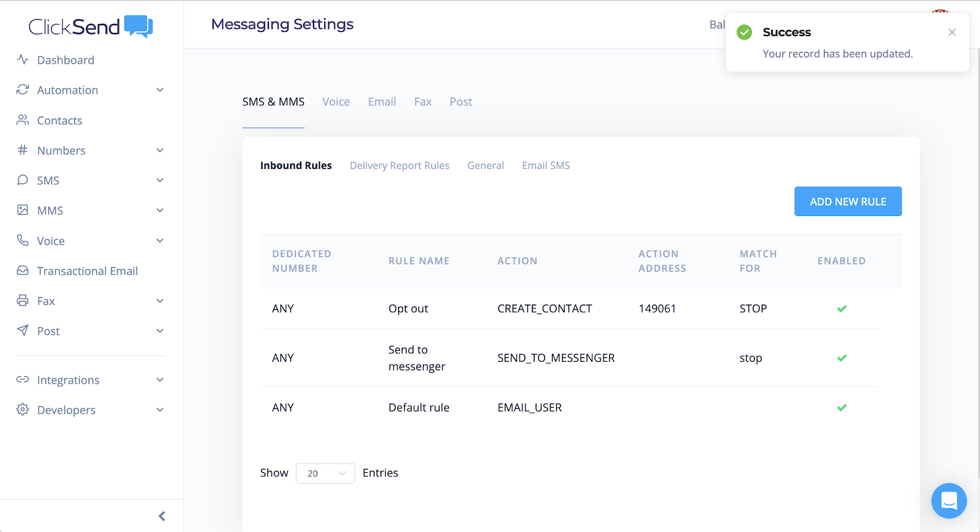Expand the Automation menu chevron
980x532 pixels.
coord(160,90)
